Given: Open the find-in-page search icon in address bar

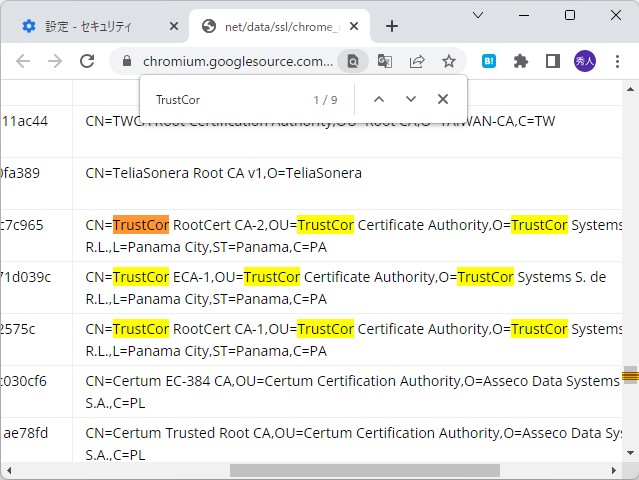Looking at the screenshot, I should coord(353,62).
